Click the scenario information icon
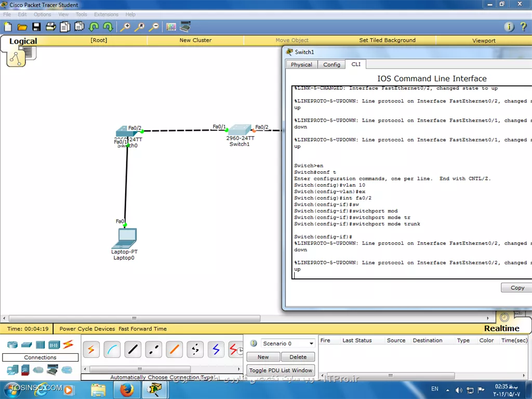This screenshot has height=399, width=532. click(x=254, y=343)
